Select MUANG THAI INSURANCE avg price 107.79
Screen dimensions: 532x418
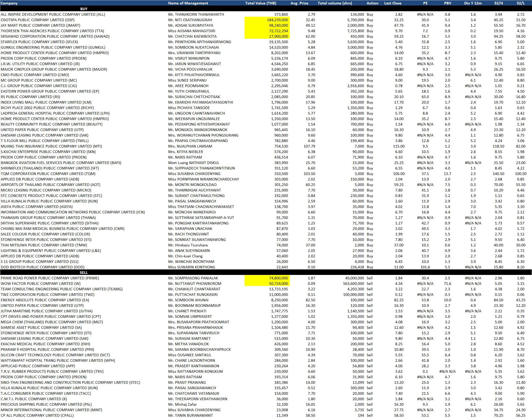pos(309,146)
